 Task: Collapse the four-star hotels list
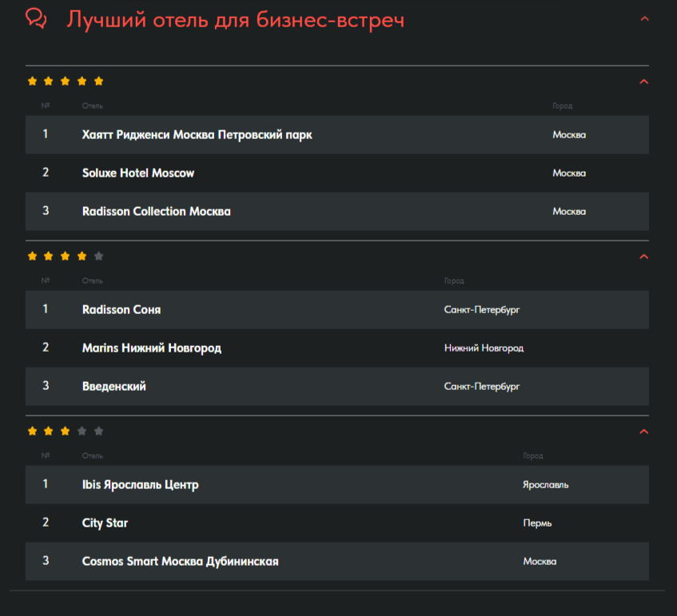643,256
